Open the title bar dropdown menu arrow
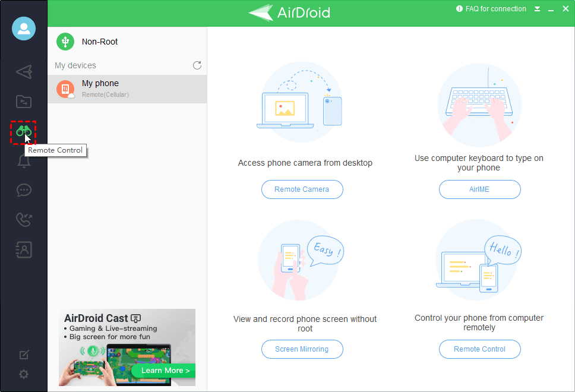This screenshot has width=575, height=392. coord(537,9)
